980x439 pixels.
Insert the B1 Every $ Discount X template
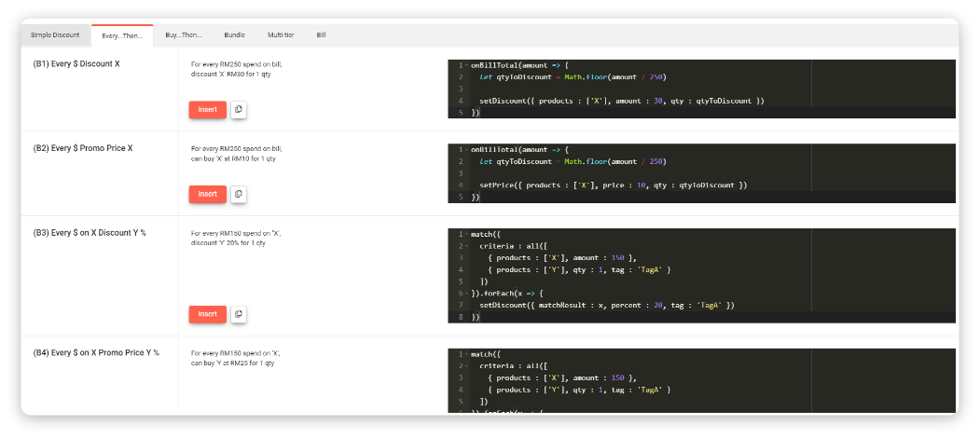(x=207, y=110)
